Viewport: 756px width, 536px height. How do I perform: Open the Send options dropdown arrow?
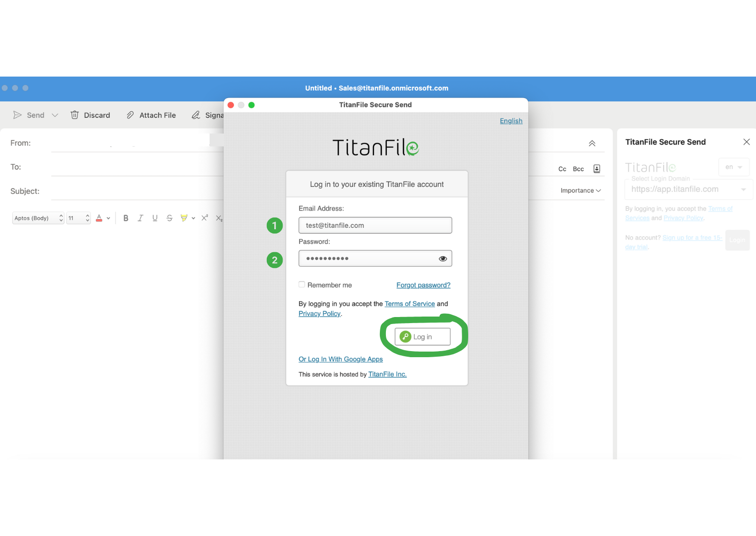[x=55, y=115]
